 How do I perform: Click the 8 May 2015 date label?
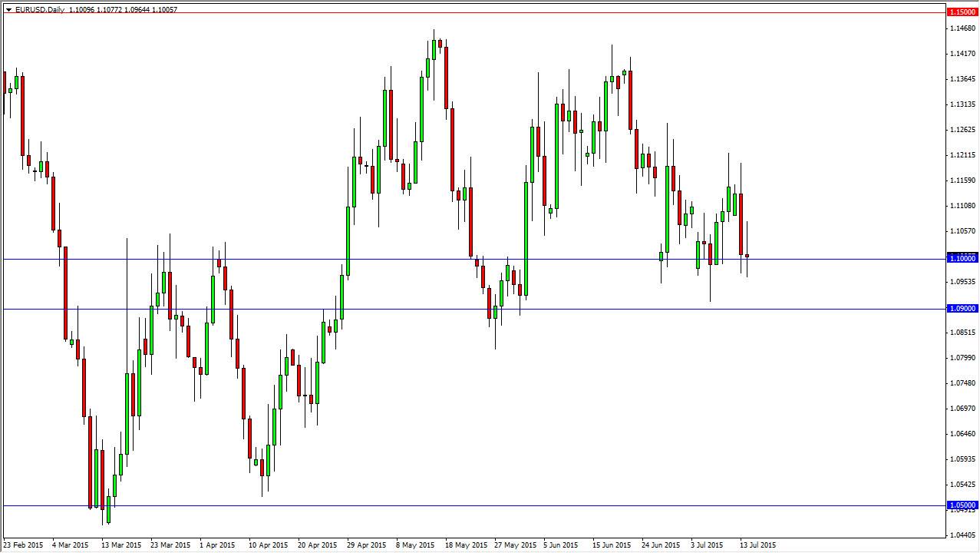[415, 545]
